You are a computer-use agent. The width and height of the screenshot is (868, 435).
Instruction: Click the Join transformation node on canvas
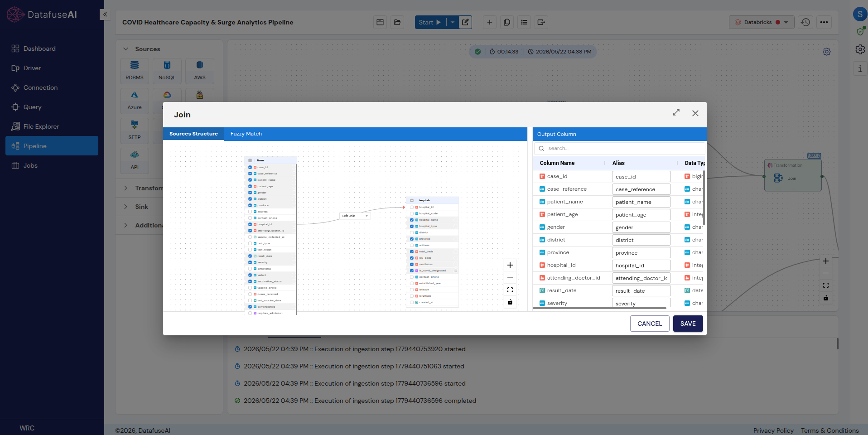793,175
